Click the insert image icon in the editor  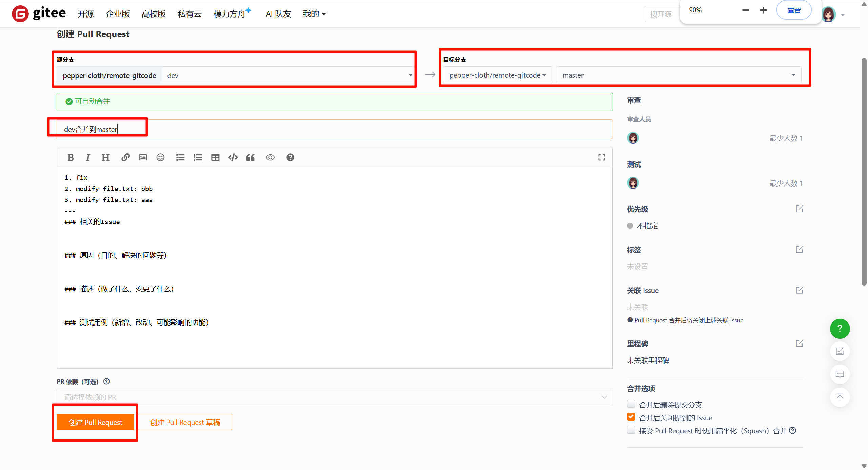pos(143,157)
